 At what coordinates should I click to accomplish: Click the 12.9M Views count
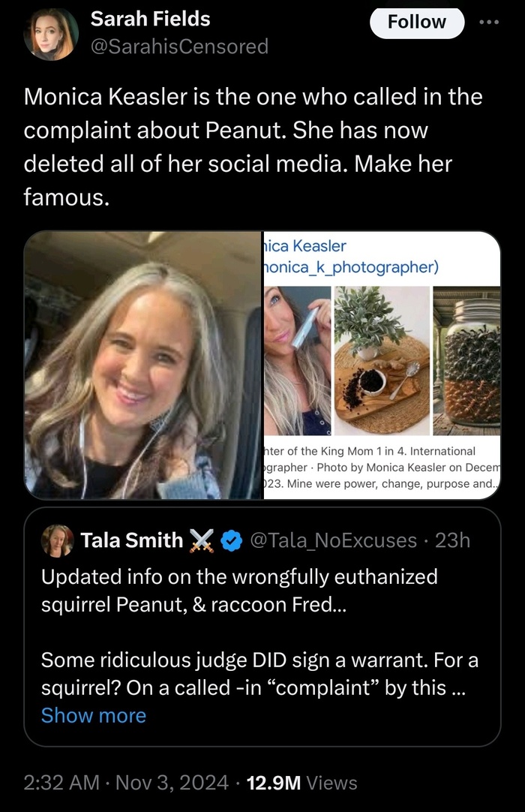[301, 783]
